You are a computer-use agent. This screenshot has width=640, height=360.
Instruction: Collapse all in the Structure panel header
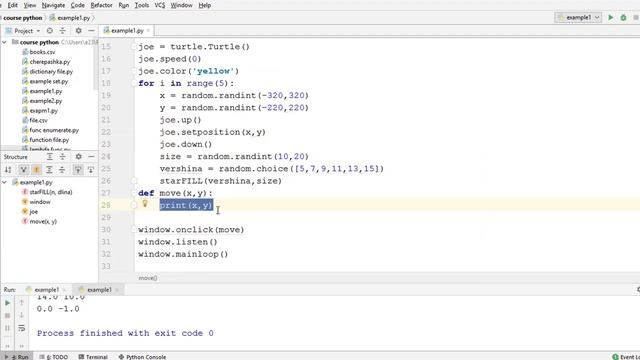[x=62, y=157]
